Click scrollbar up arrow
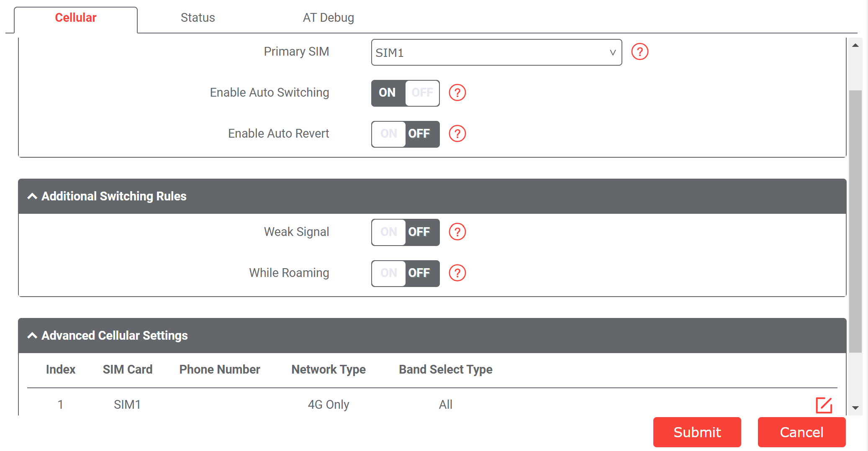The width and height of the screenshot is (868, 451). [x=855, y=45]
